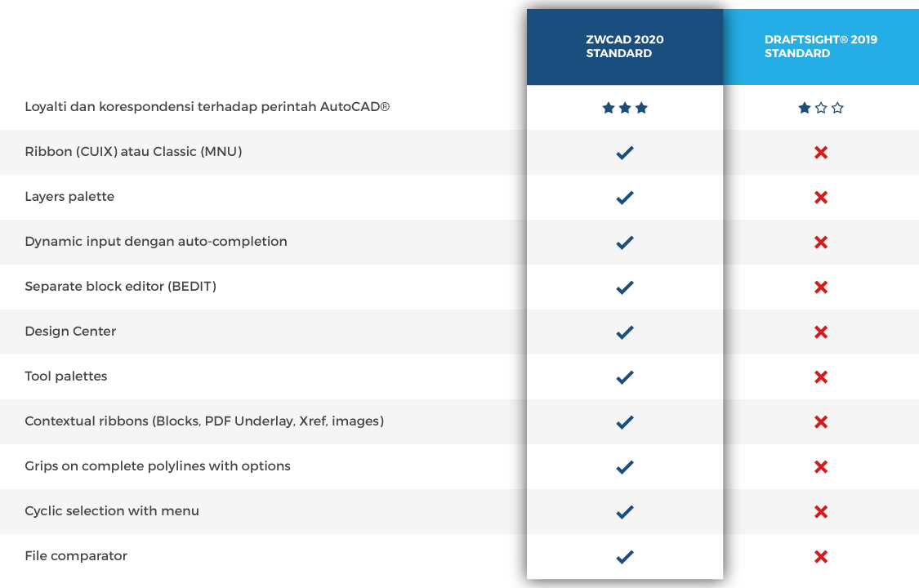Click ZWCAD checkmark for Ribbon (CUIX) row
Viewport: 919px width, 588px height.
click(x=625, y=153)
